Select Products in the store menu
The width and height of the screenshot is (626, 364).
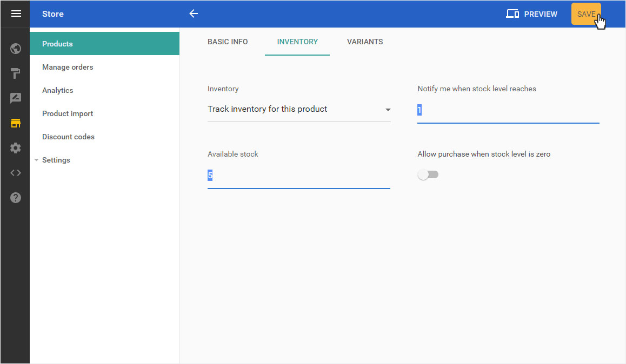coord(104,44)
